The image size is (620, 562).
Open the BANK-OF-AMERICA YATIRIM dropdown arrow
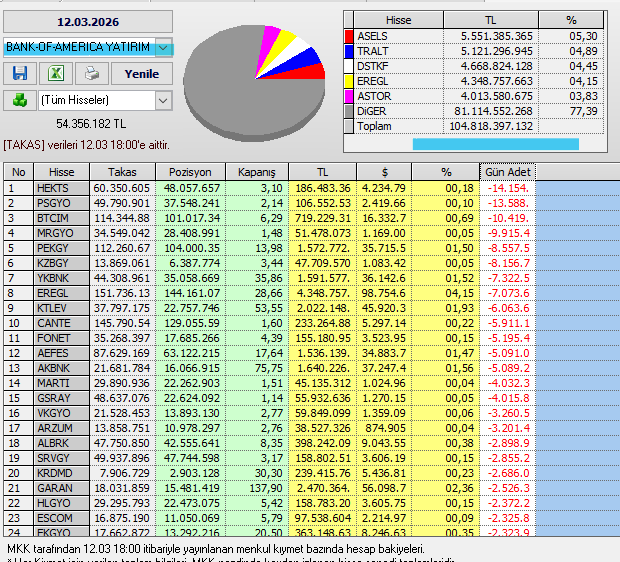click(163, 48)
